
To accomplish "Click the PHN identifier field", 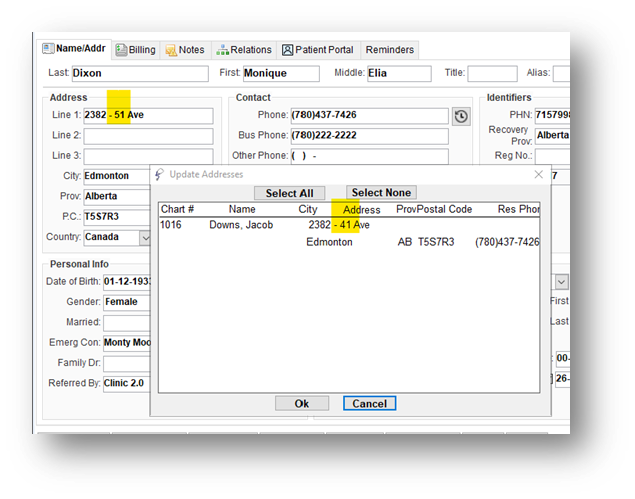I will pos(552,115).
